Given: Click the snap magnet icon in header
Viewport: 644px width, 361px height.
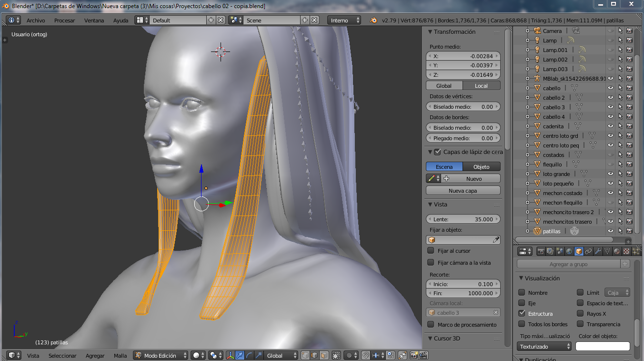Looking at the screenshot, I should (x=365, y=355).
